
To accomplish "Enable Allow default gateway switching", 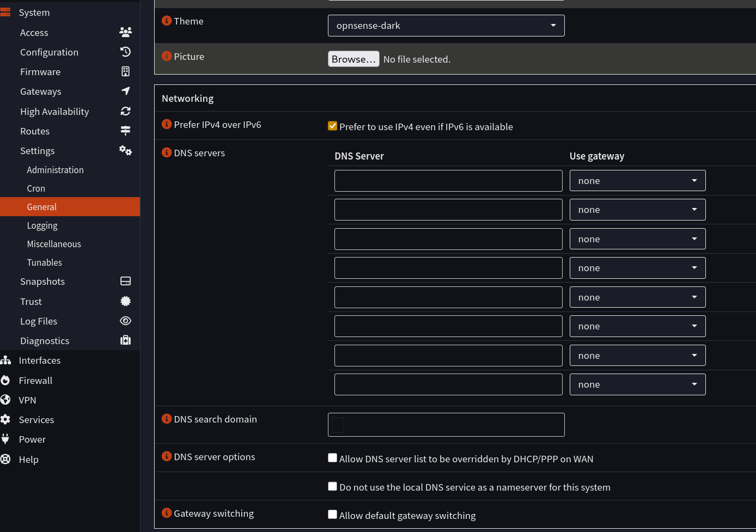I will tap(332, 515).
